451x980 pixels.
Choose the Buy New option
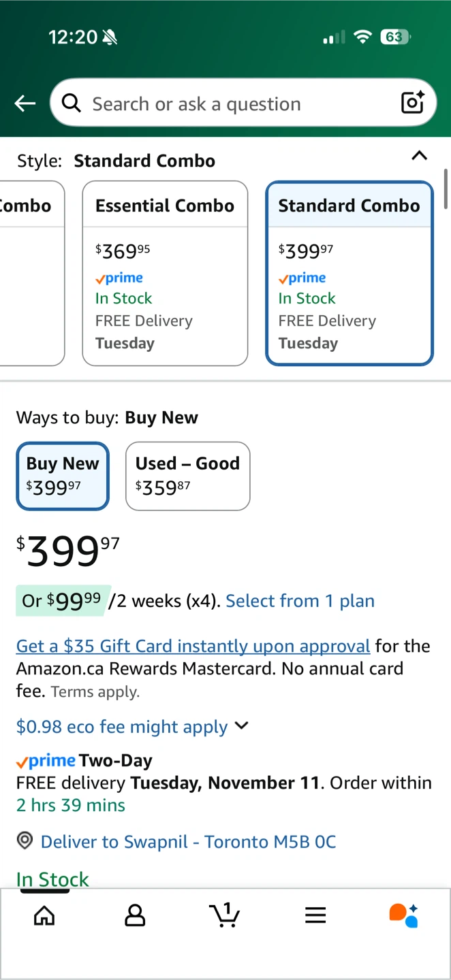pyautogui.click(x=63, y=476)
